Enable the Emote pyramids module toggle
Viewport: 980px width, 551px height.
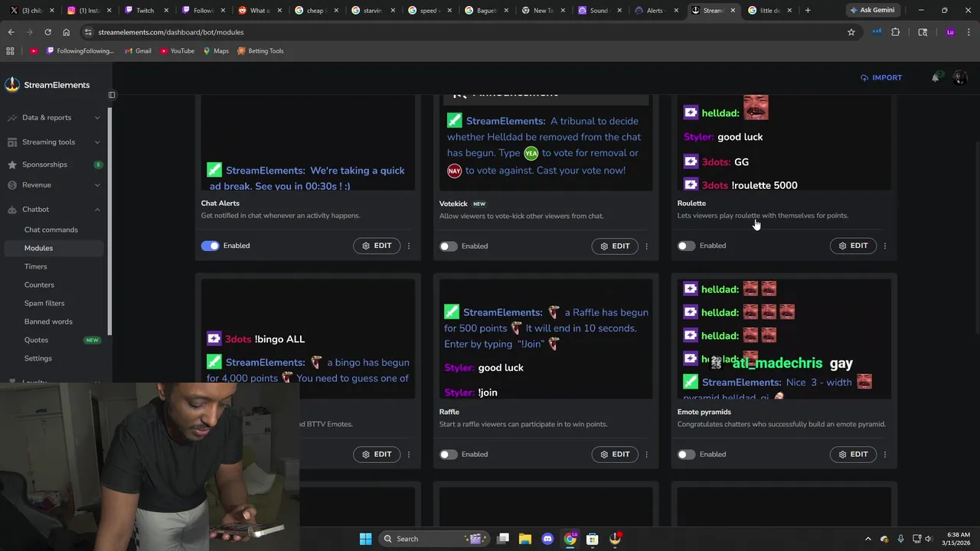(687, 455)
